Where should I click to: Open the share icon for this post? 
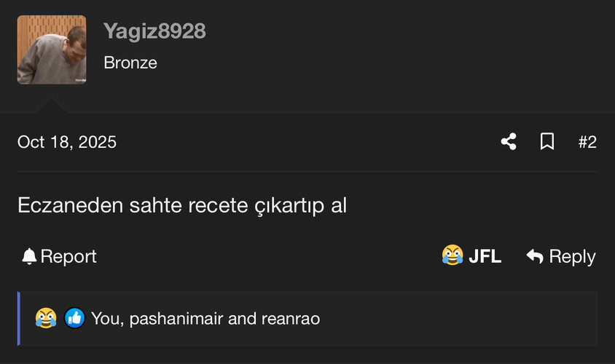509,141
